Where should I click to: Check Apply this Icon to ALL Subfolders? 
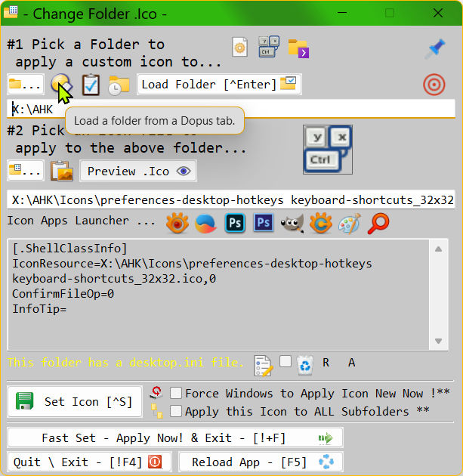(x=176, y=411)
